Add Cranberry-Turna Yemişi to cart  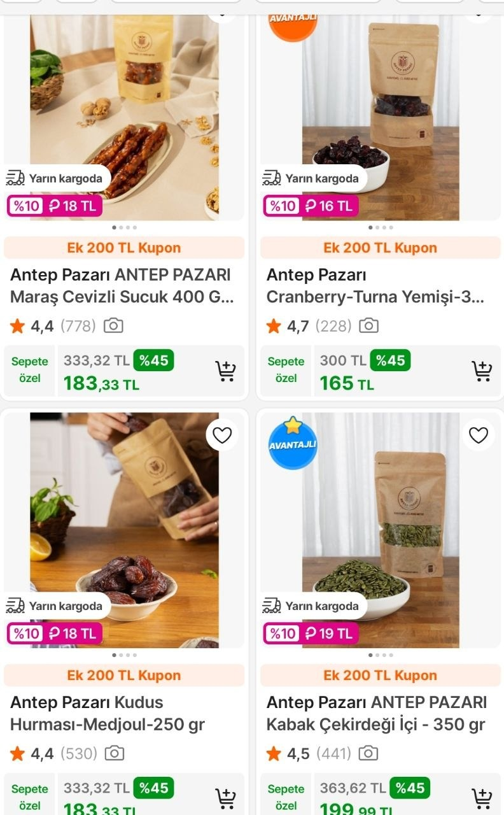click(482, 371)
